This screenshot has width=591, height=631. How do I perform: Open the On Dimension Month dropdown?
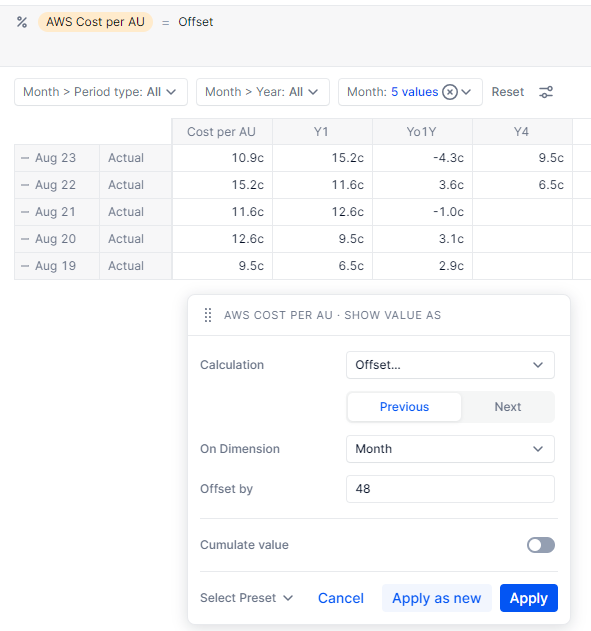[x=450, y=449]
